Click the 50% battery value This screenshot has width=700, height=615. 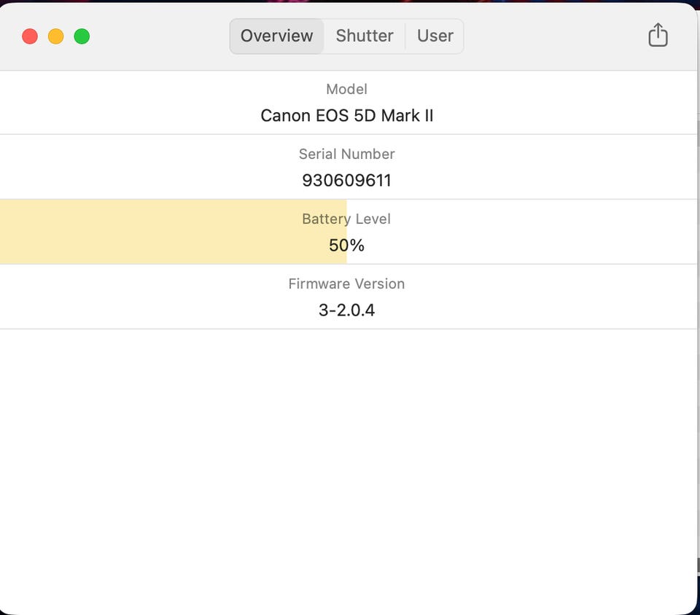(346, 246)
